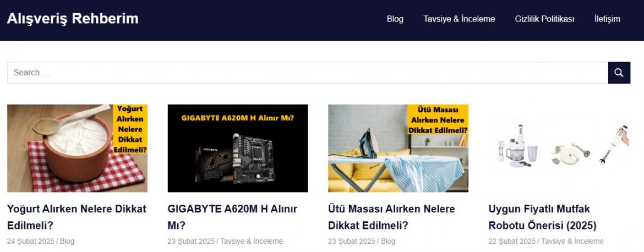Open the ironing board post thumbnail
Image resolution: width=644 pixels, height=252 pixels.
point(398,148)
